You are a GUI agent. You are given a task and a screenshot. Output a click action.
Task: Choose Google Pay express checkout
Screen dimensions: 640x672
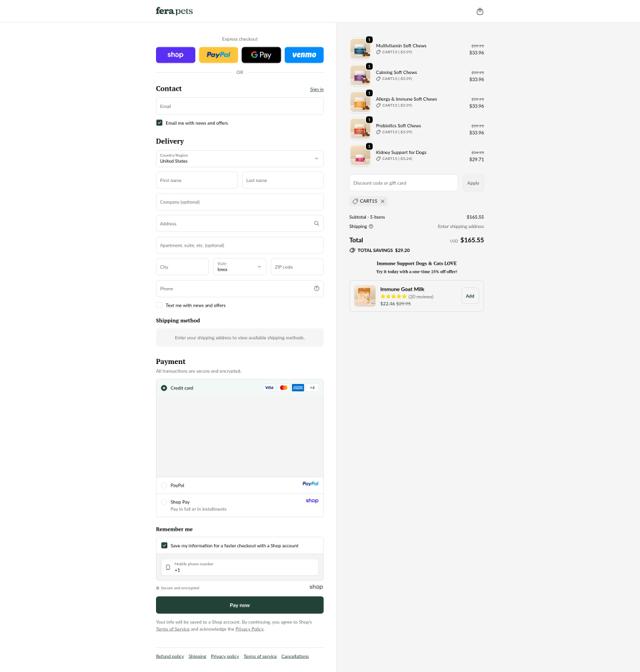(261, 55)
